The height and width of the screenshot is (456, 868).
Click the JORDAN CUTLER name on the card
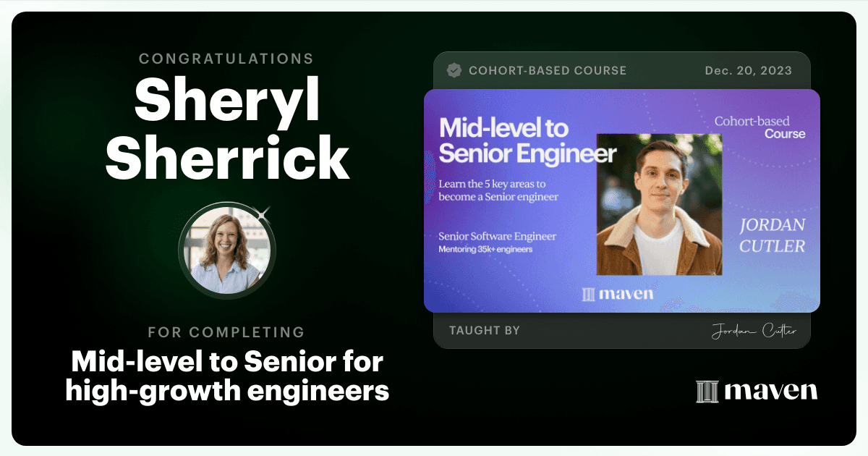[x=772, y=235]
